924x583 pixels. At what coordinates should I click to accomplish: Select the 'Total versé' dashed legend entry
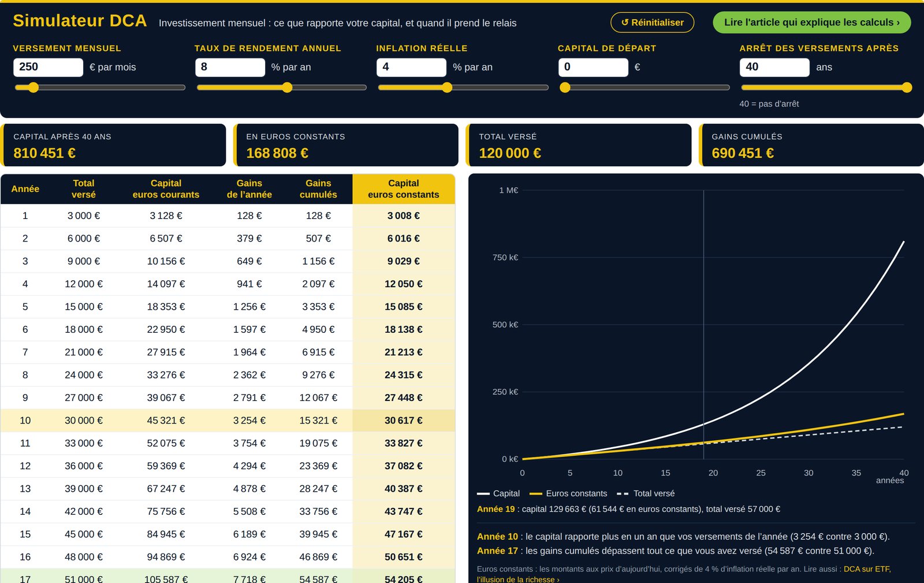coord(646,493)
